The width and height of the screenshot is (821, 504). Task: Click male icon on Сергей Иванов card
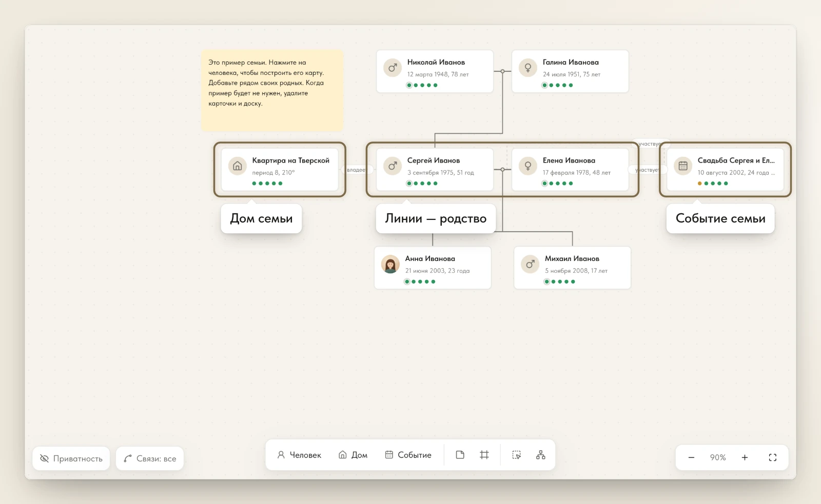pos(393,166)
